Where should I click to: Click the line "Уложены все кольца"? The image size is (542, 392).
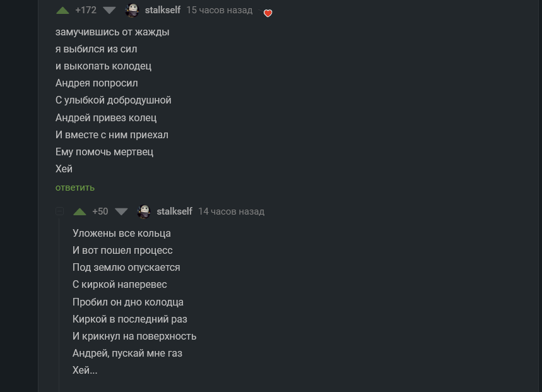coord(122,233)
